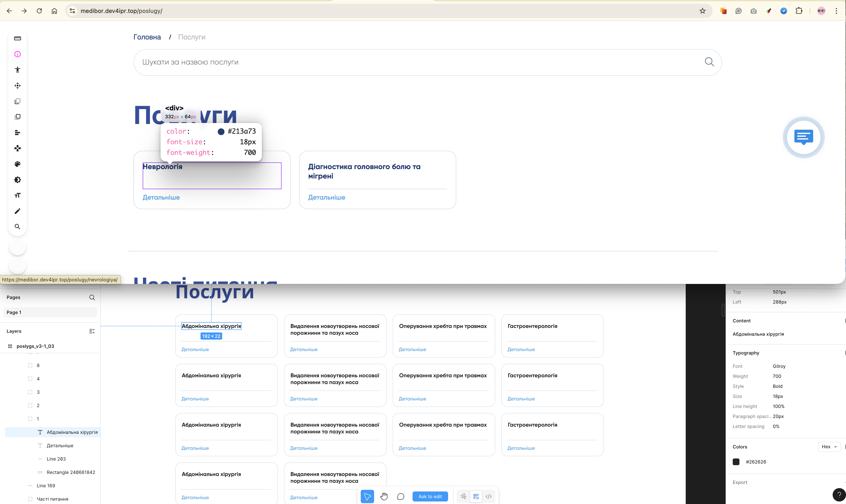Select the Line 203 layer
Viewport: 846px width, 504px height.
coord(56,459)
